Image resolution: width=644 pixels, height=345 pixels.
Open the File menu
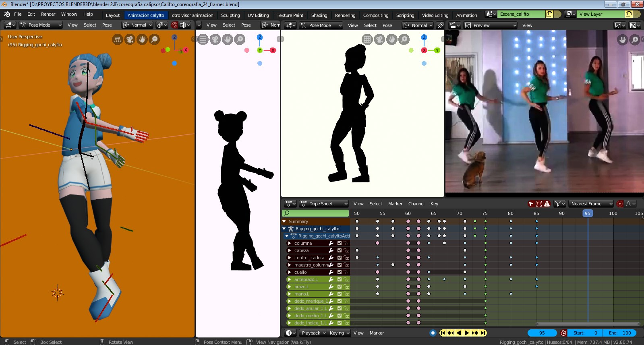(x=18, y=14)
